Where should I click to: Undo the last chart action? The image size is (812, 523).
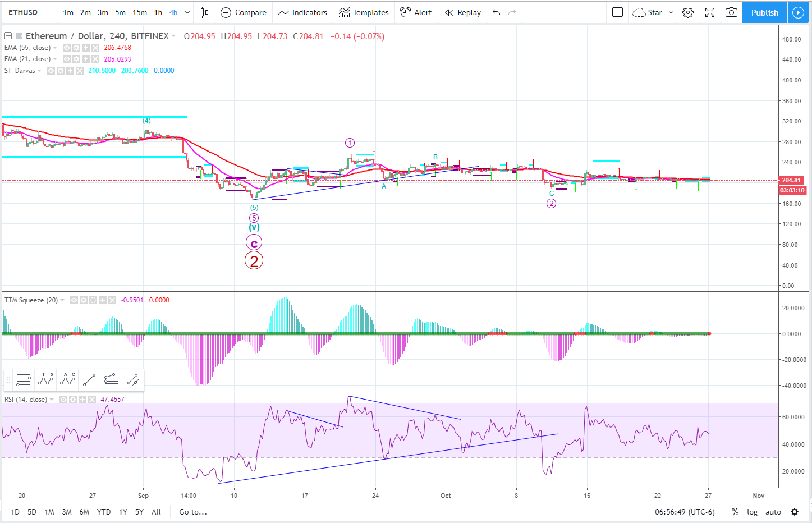tap(496, 12)
